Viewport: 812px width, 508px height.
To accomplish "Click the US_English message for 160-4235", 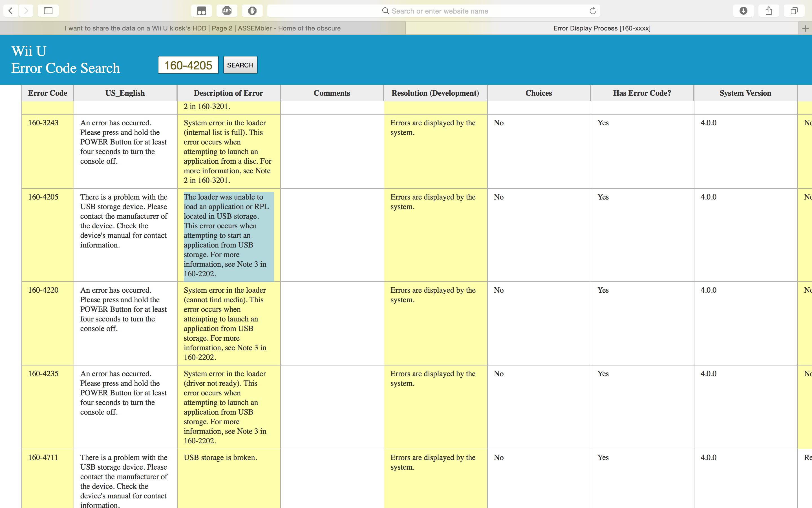I will [x=123, y=393].
